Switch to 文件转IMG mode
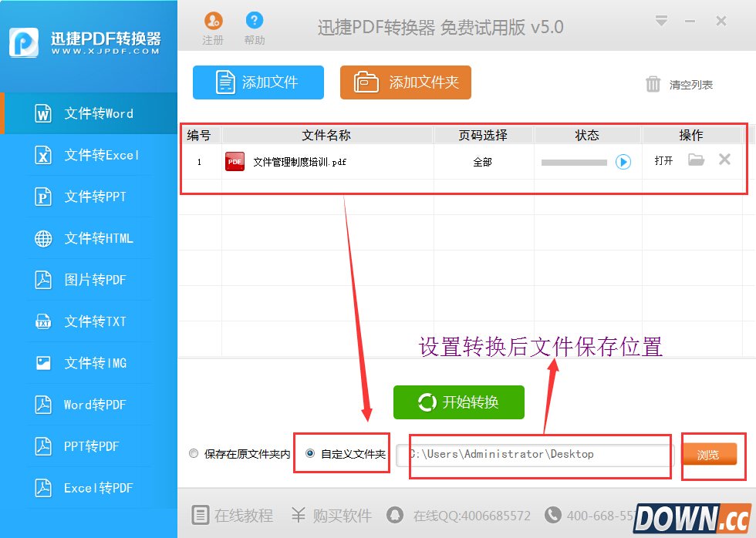756x538 pixels. click(89, 362)
